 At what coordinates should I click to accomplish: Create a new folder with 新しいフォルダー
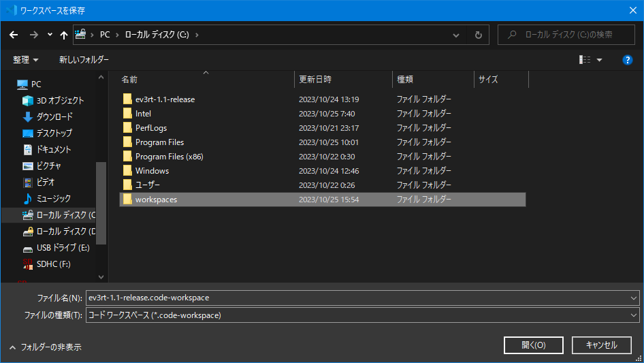[84, 60]
